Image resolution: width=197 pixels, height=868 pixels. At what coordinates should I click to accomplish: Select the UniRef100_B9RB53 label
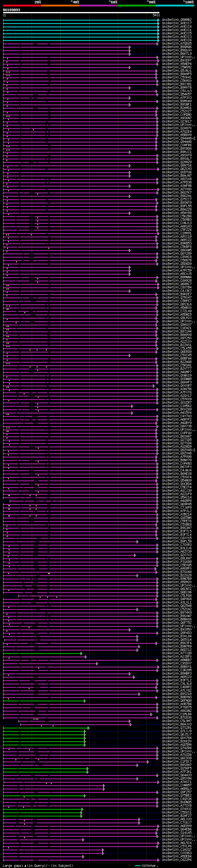click(x=177, y=243)
